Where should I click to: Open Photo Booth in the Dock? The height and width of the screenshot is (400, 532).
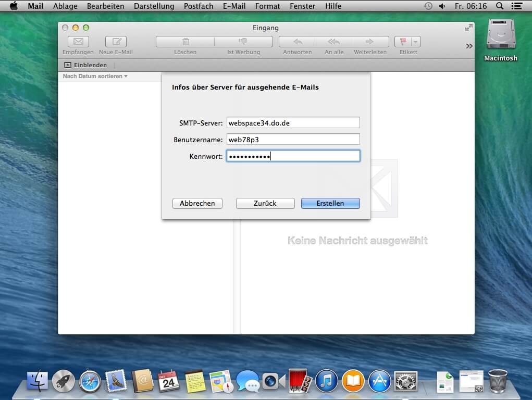tap(300, 381)
